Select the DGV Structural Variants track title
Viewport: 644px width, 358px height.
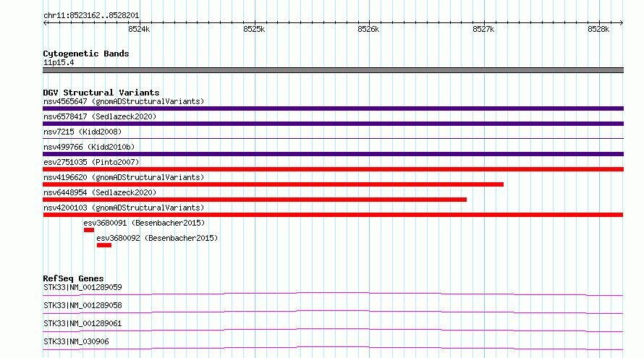(x=101, y=93)
